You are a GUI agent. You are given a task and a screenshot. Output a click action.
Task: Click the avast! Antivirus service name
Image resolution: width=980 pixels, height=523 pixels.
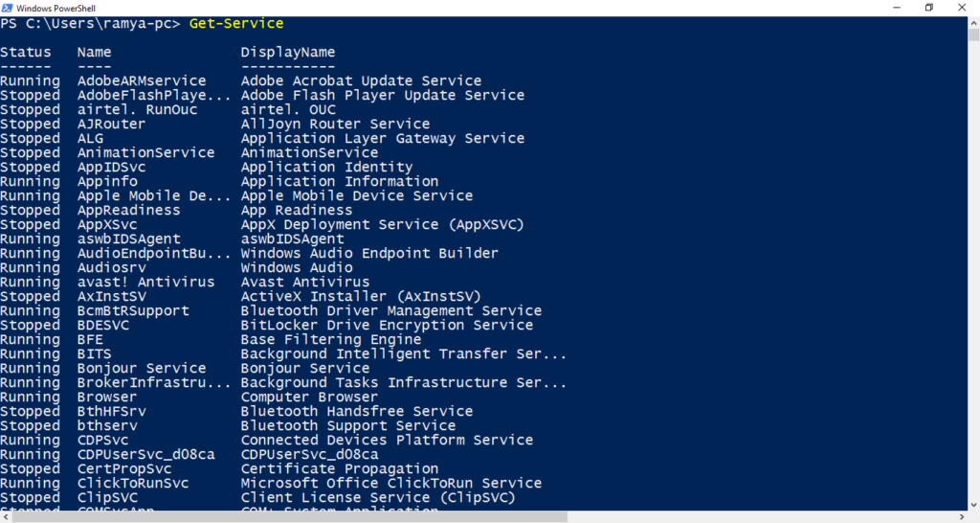pyautogui.click(x=145, y=283)
